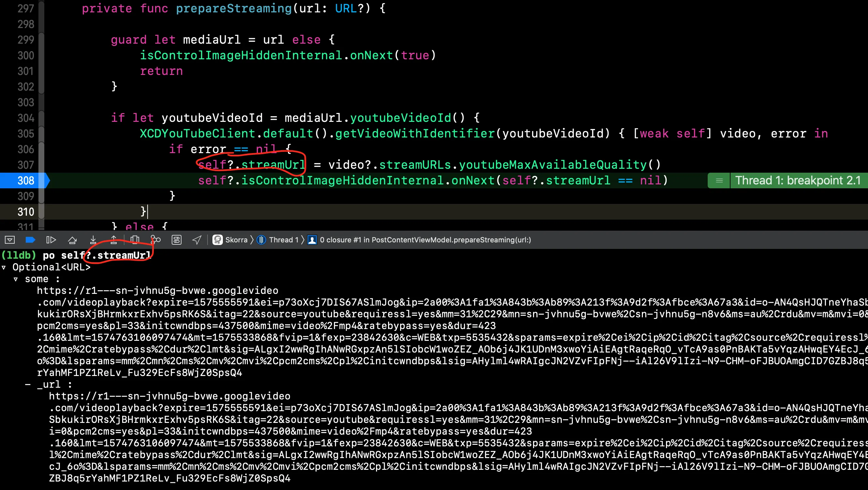Click the Step Out button

tap(114, 240)
